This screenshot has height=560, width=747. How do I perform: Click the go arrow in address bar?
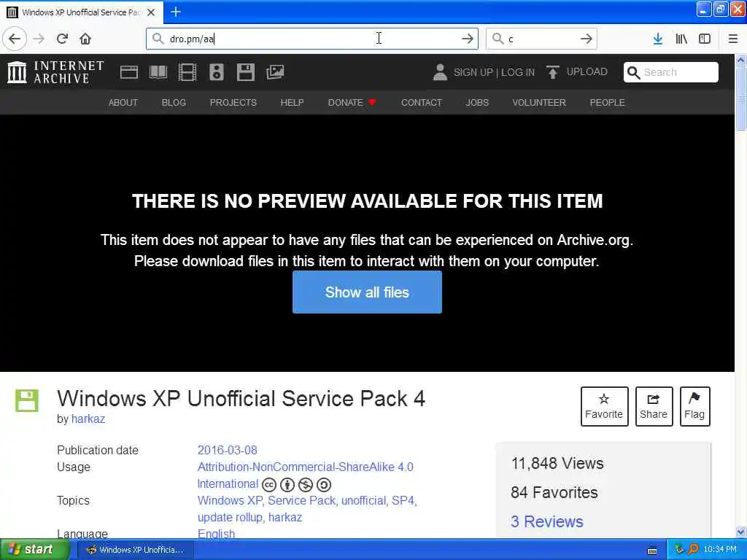(468, 39)
